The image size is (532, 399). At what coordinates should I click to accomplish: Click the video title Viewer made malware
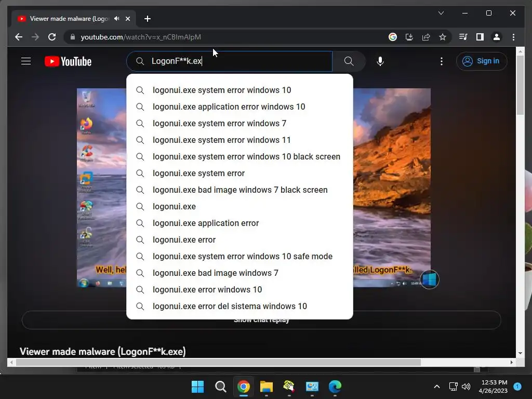pos(102,352)
